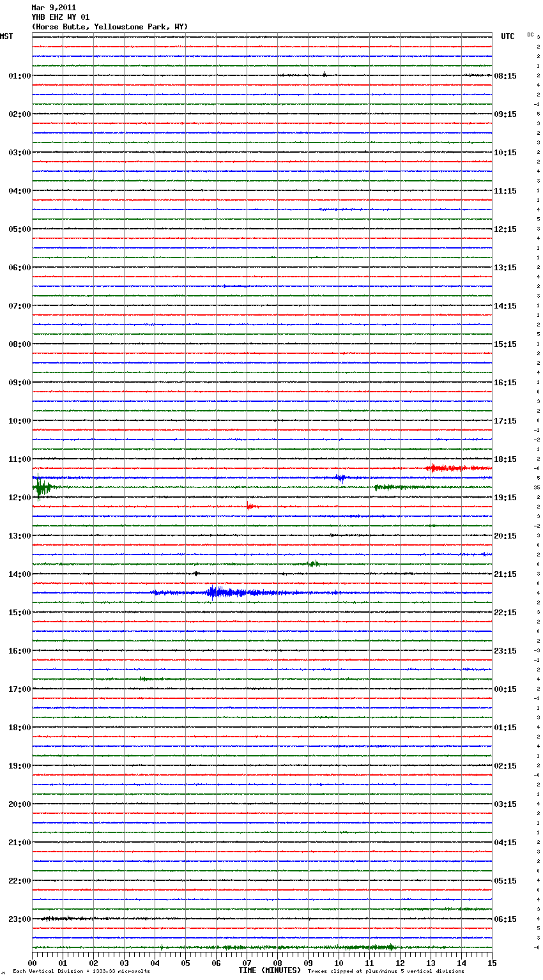Image resolution: width=543 pixels, height=980 pixels.
Task: Click the vertical division microvolts scale note
Action: 81,972
